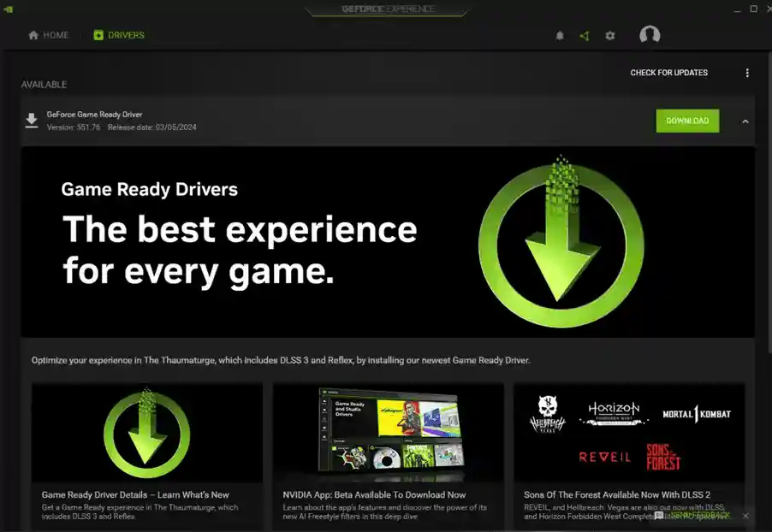Open the notifications bell
772x532 pixels.
point(561,35)
